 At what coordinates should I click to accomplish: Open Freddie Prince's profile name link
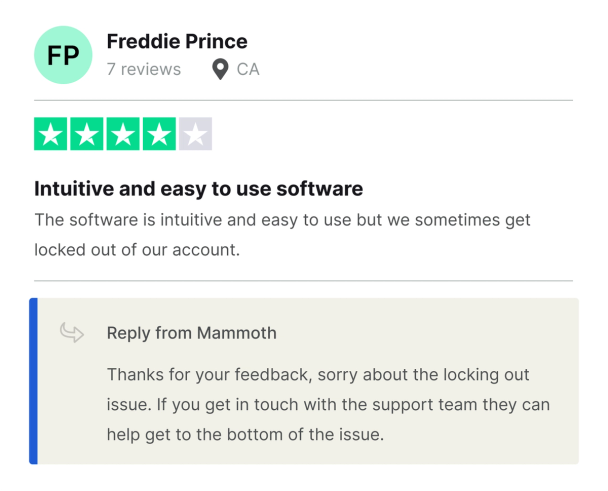click(x=176, y=42)
